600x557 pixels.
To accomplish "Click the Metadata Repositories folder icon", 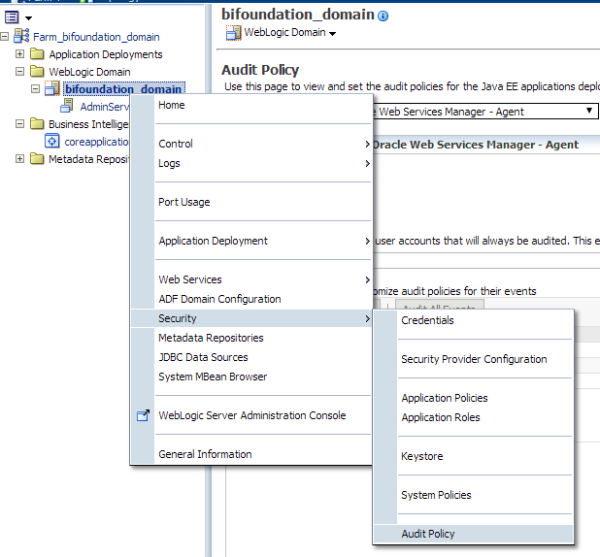I will click(x=37, y=158).
